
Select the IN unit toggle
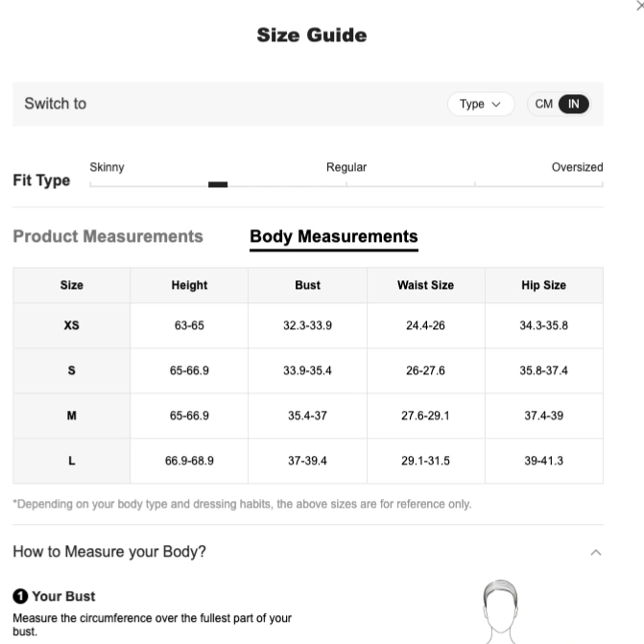click(x=573, y=104)
